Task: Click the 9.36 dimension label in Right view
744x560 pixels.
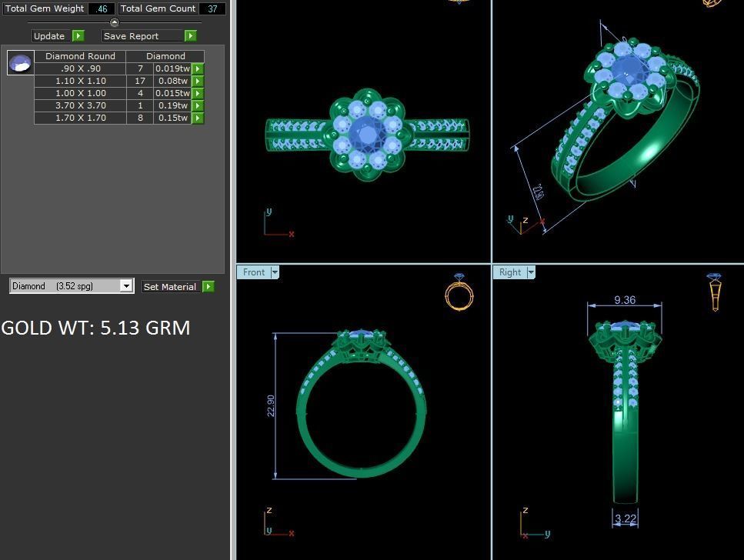Action: 625,300
